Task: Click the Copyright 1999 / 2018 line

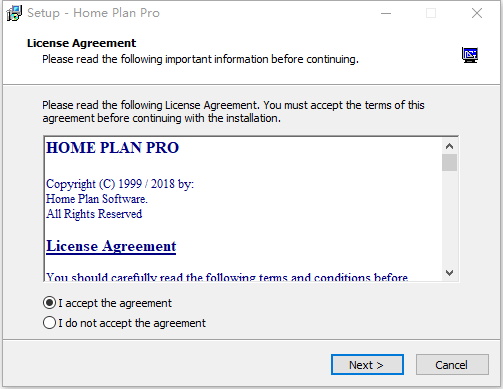Action: coord(120,184)
